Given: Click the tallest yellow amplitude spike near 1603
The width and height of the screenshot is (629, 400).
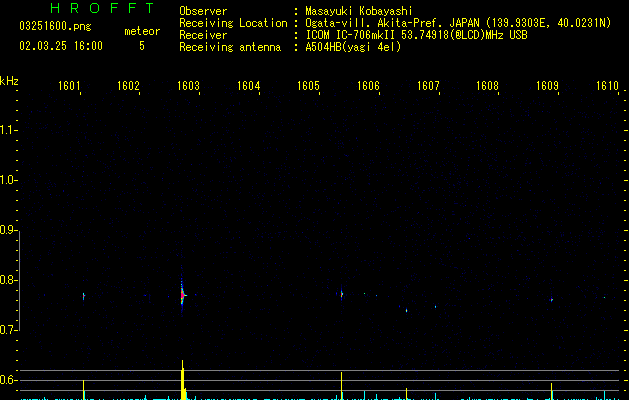Looking at the screenshot, I should (183, 380).
